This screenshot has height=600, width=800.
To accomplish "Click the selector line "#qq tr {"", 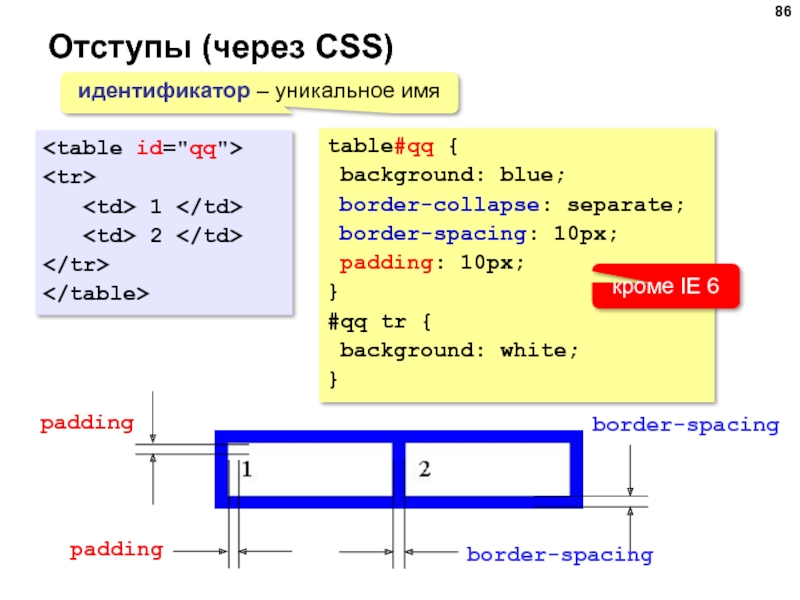I will click(x=380, y=322).
